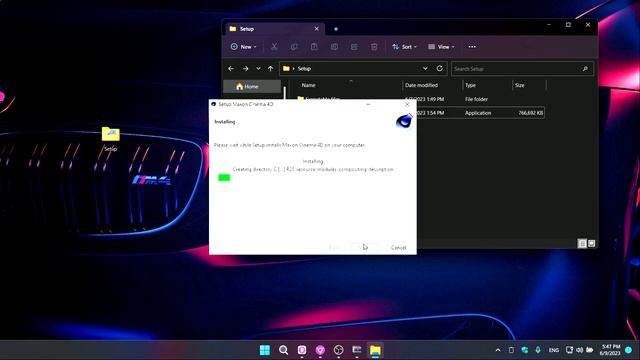Show hidden system tray icons
The width and height of the screenshot is (640, 360).
tap(498, 350)
